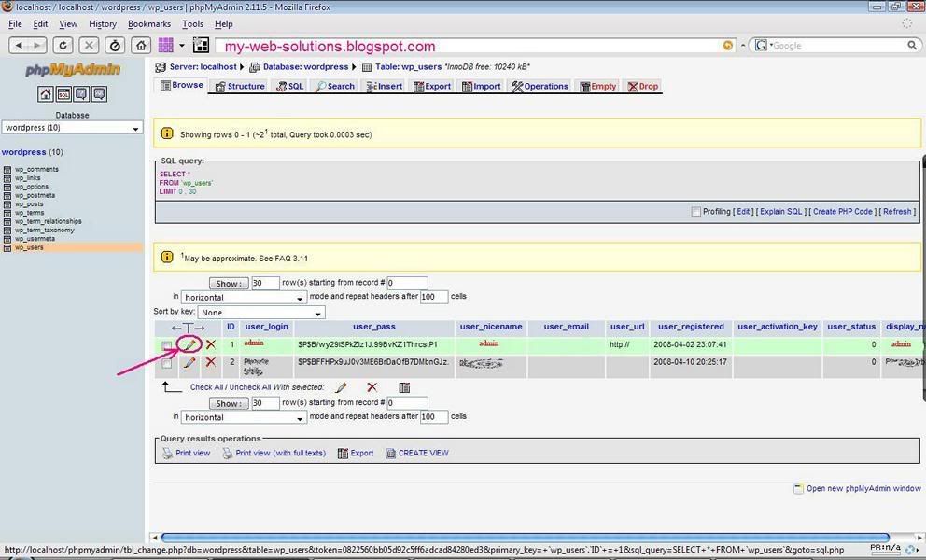Click the last documentation icon beside question-mark icon
This screenshot has height=560, width=926.
pos(99,94)
